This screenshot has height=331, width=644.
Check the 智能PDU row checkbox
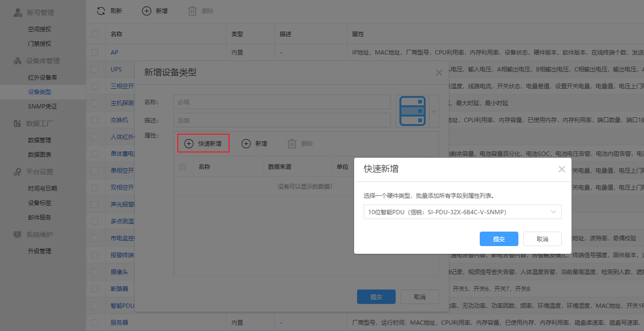pos(95,305)
